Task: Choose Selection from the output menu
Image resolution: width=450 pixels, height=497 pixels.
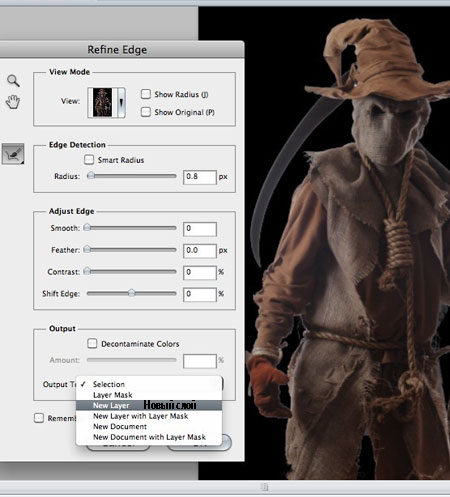Action: click(149, 384)
